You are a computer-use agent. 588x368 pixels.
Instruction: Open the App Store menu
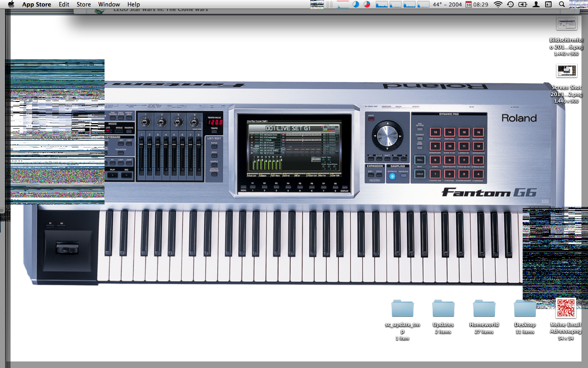click(x=36, y=4)
